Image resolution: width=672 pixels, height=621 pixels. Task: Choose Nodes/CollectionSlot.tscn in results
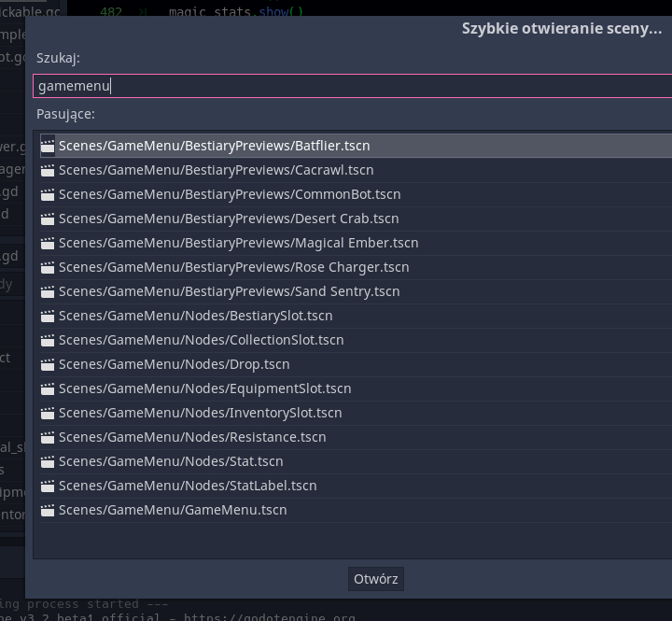point(356,340)
